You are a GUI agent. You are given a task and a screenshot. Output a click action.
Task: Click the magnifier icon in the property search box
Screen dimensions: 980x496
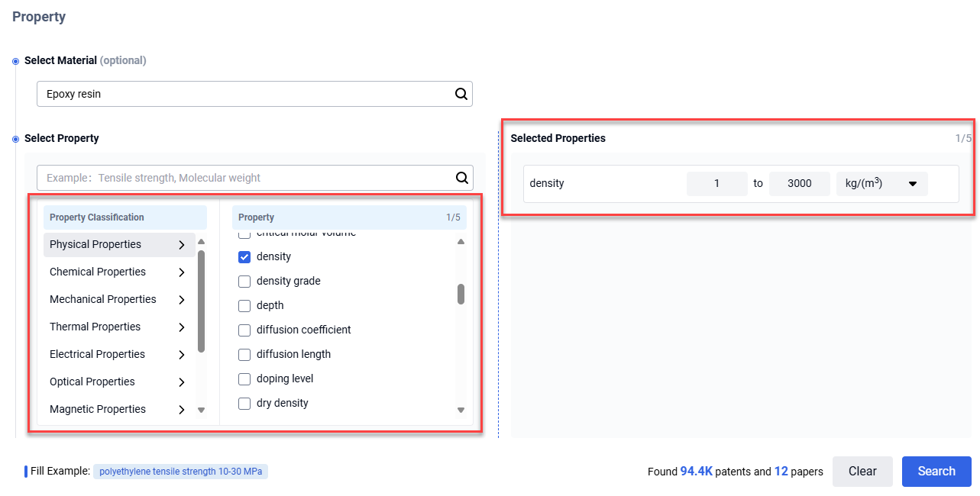pos(461,178)
